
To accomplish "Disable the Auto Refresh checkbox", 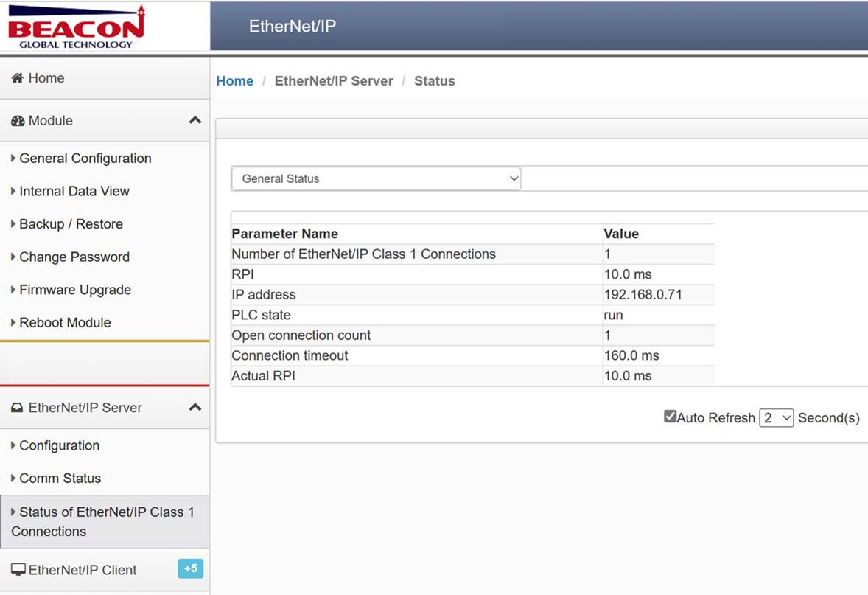I will [670, 417].
